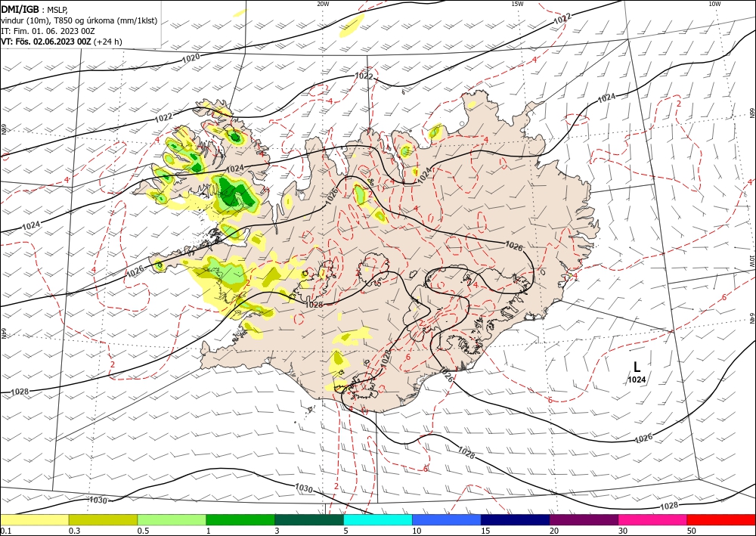Pick the dark green 3–5 legend swatch

pyautogui.click(x=309, y=519)
